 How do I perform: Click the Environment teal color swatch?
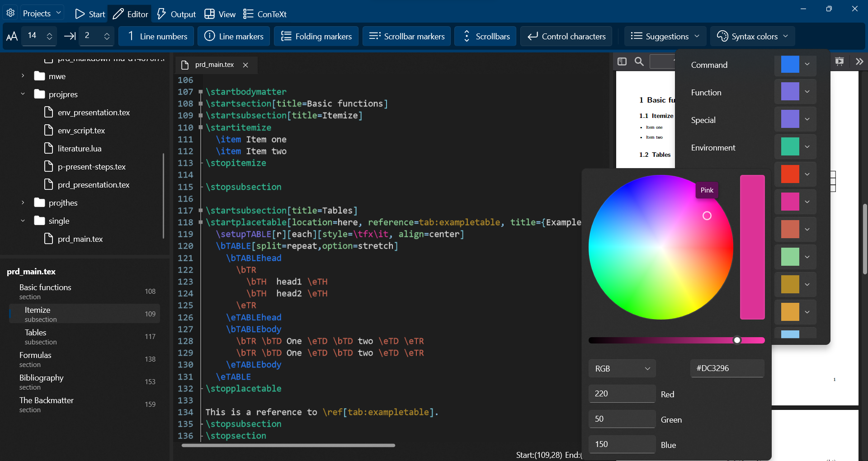[x=790, y=147]
